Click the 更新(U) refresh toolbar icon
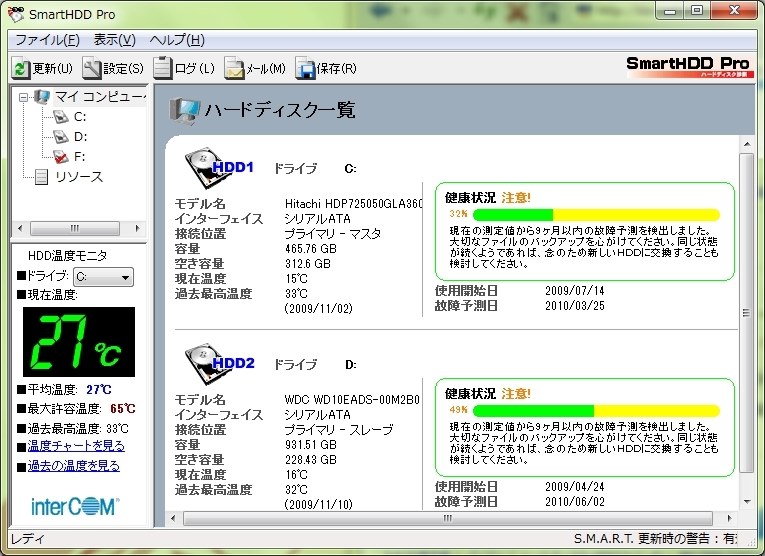This screenshot has width=765, height=556. click(20, 68)
